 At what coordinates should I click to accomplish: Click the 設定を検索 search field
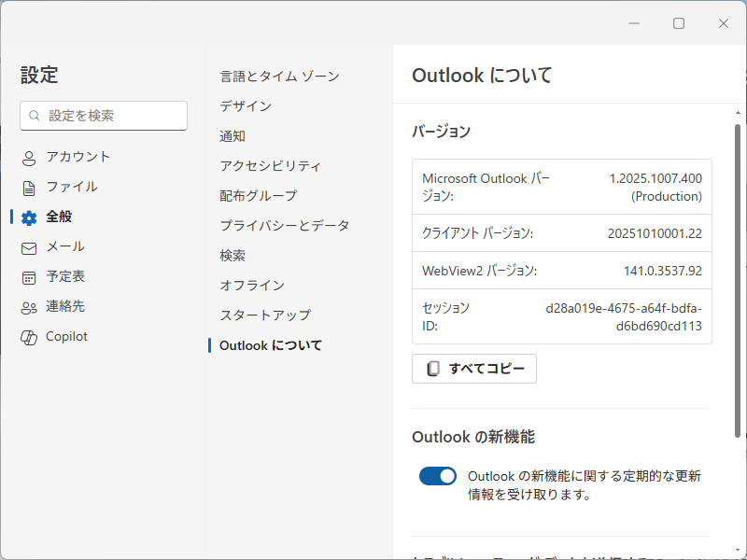[104, 115]
